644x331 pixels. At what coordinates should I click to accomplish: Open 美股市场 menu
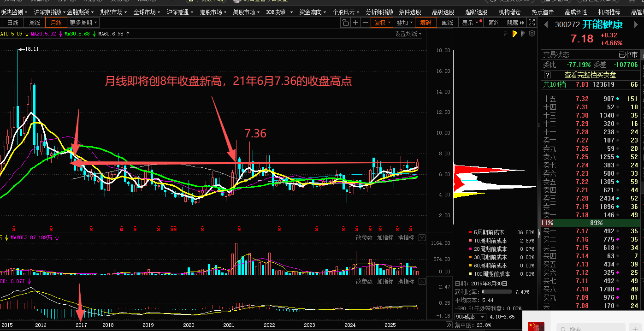pyautogui.click(x=247, y=12)
